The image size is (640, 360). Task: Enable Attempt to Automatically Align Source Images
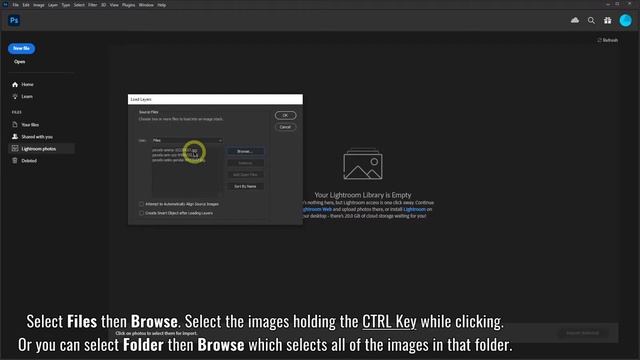tap(141, 204)
